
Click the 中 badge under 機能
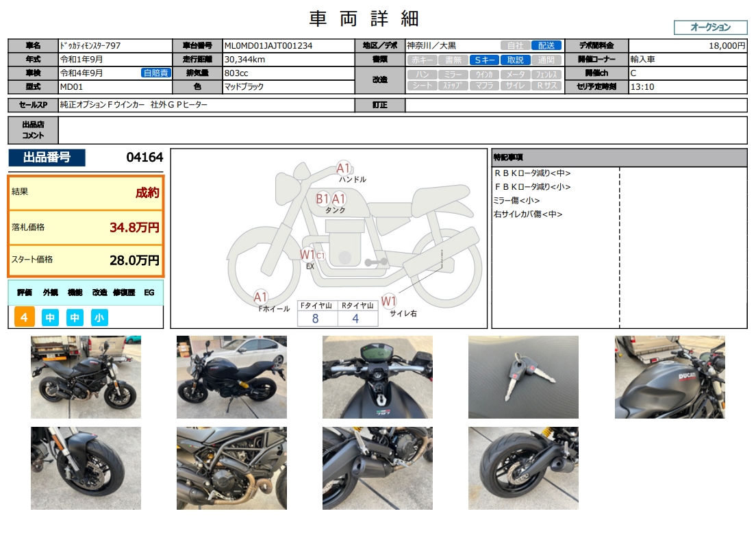pyautogui.click(x=75, y=318)
